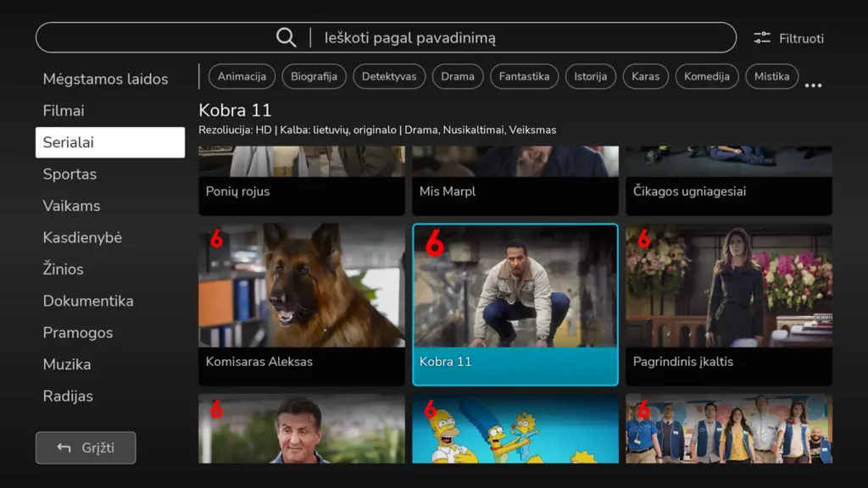The width and height of the screenshot is (868, 488).
Task: Enable the Komedija genre filter
Action: point(707,76)
